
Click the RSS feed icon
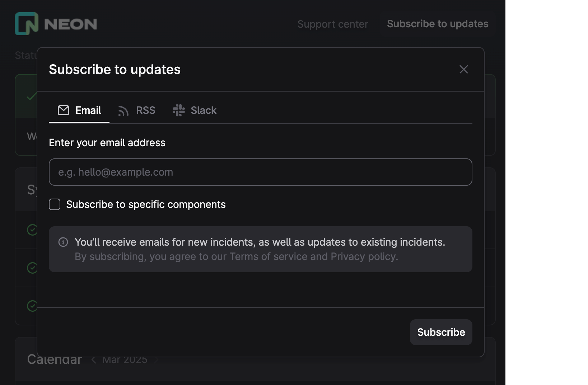[x=123, y=110]
